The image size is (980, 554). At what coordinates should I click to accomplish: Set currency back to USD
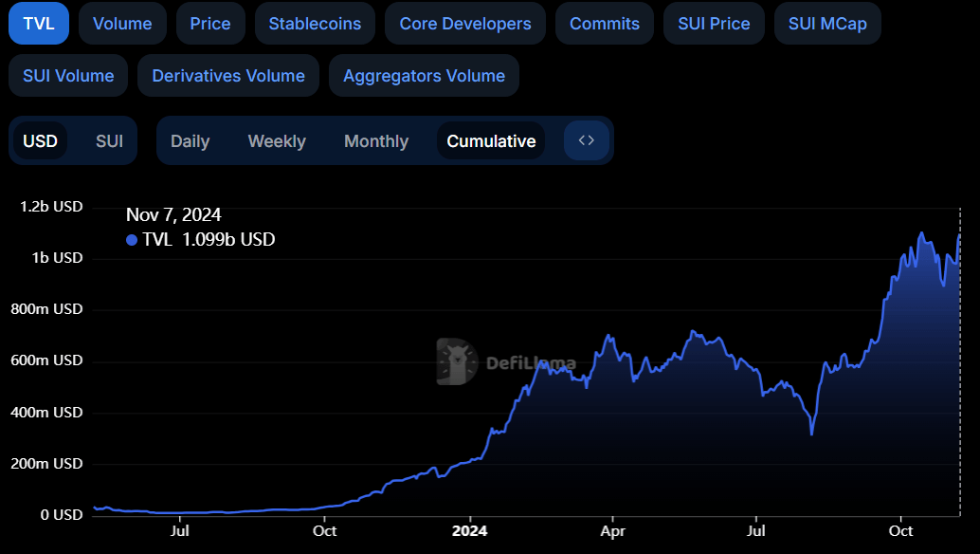pyautogui.click(x=40, y=140)
